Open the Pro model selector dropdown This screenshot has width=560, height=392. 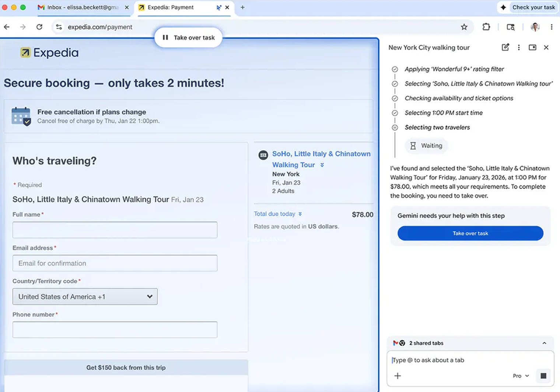[521, 376]
